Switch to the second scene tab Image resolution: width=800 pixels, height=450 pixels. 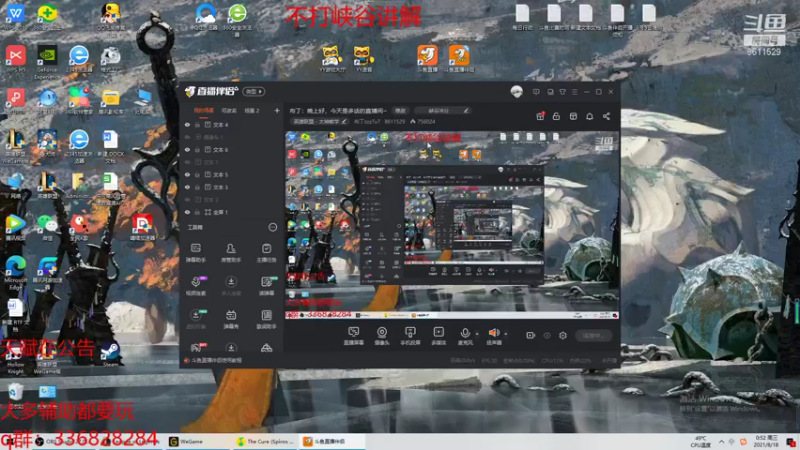[x=229, y=110]
